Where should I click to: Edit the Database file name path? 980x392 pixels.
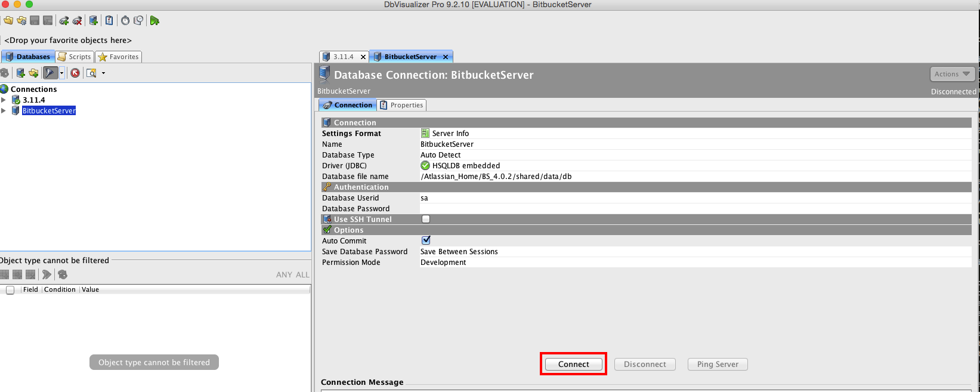pyautogui.click(x=695, y=176)
